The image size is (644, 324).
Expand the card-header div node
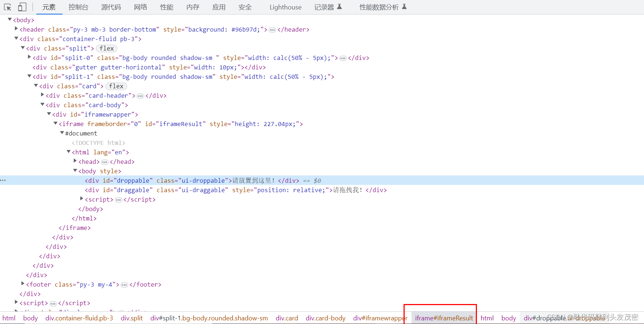pyautogui.click(x=42, y=95)
